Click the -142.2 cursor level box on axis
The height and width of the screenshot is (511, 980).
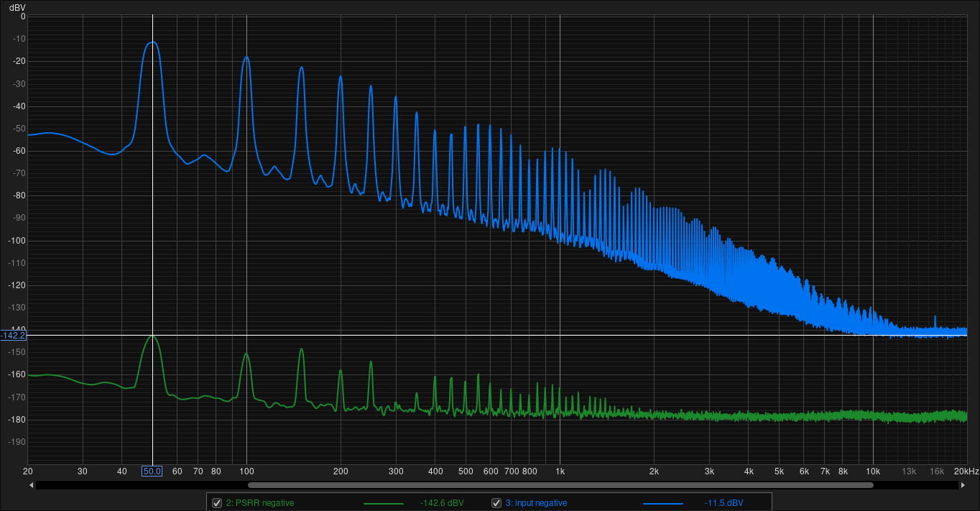[13, 336]
